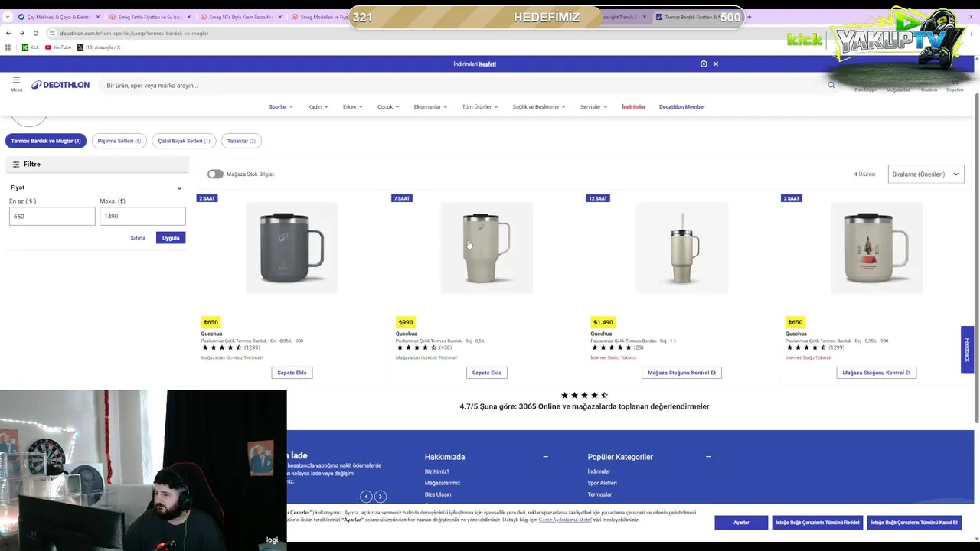
Task: Collapse the Popüler Kategoriler footer section
Action: tap(708, 457)
